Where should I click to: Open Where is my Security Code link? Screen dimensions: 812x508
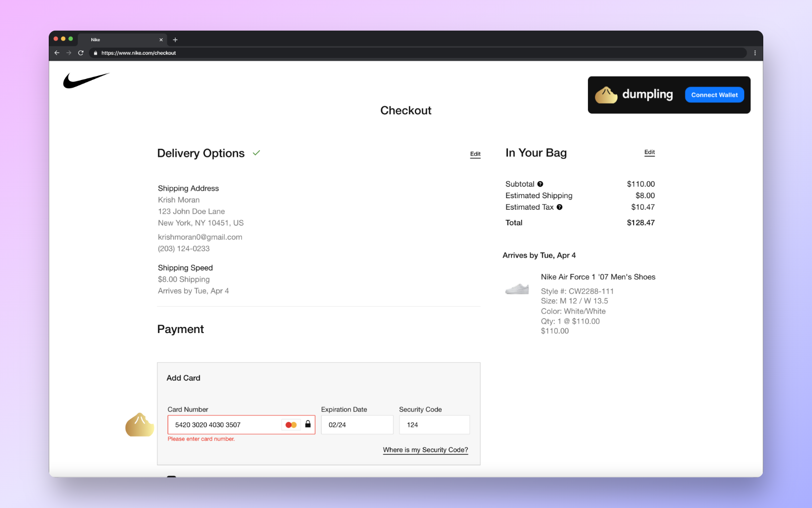pos(426,450)
